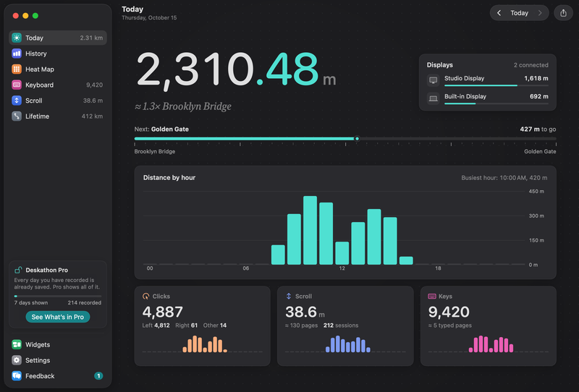Click the "2 connected" displays text
The height and width of the screenshot is (392, 579).
[x=531, y=65]
